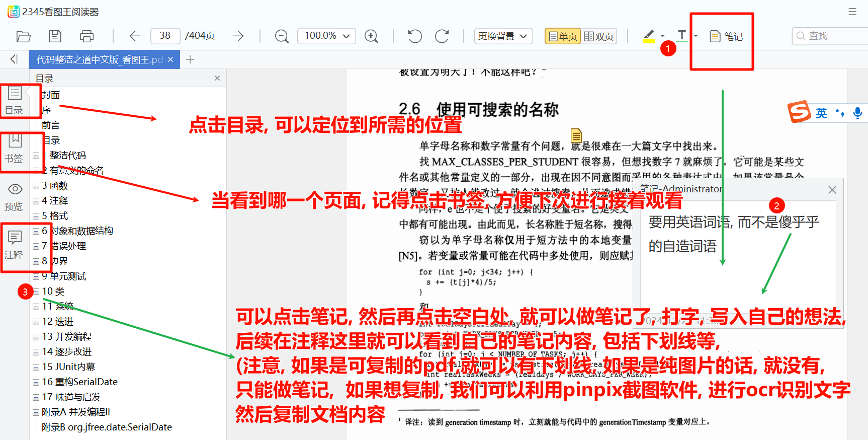Expand chapter 5 格式 in tree

click(x=36, y=216)
